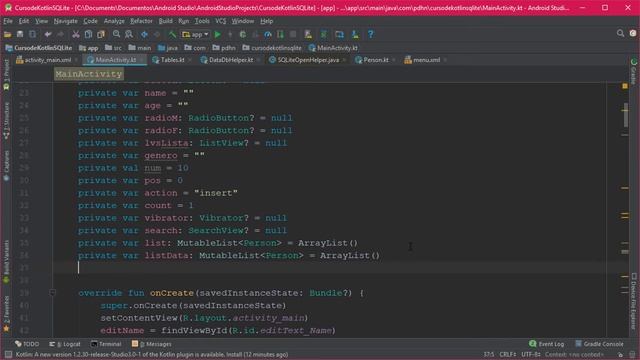The width and height of the screenshot is (640, 360).
Task: Click the Synchronize toolbar icon
Action: [32, 34]
